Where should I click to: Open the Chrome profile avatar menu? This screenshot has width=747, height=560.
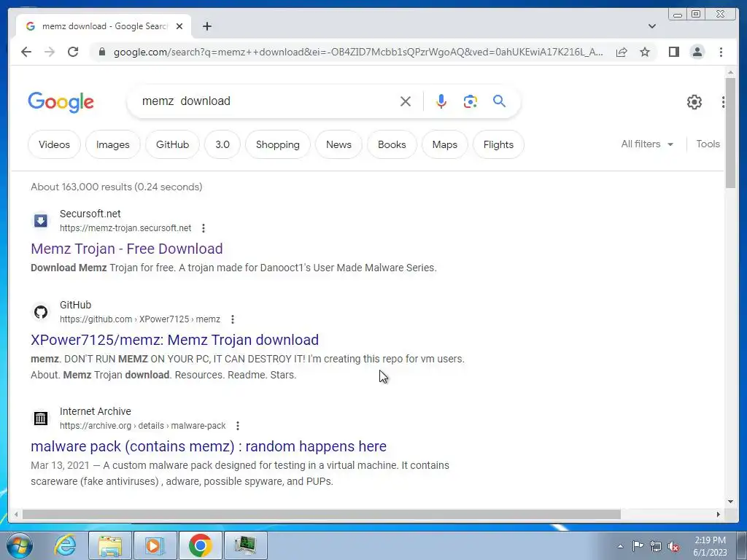pos(697,52)
